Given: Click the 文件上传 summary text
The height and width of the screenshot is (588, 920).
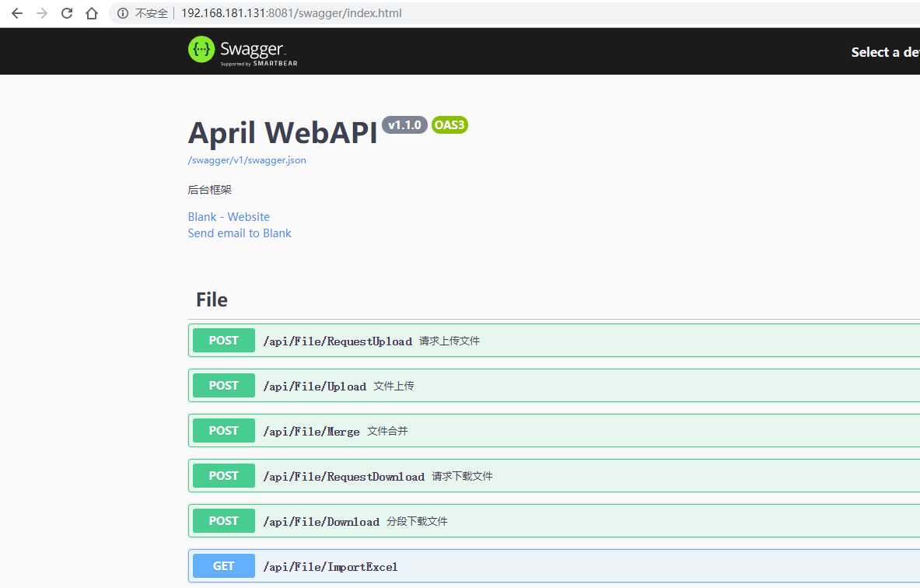Looking at the screenshot, I should click(394, 386).
